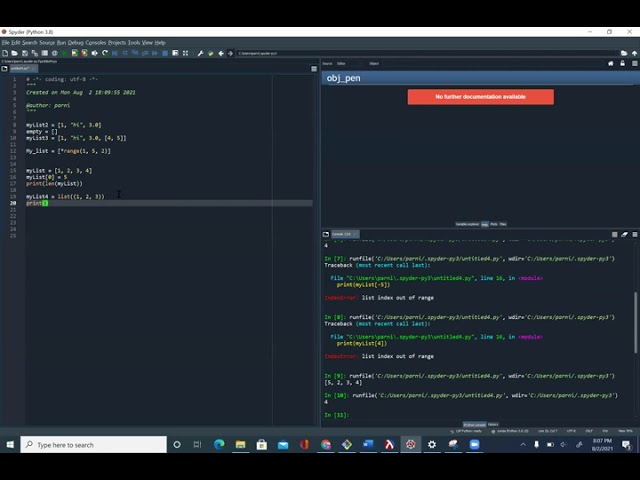Click the Open file folder icon in toolbar

(15, 53)
